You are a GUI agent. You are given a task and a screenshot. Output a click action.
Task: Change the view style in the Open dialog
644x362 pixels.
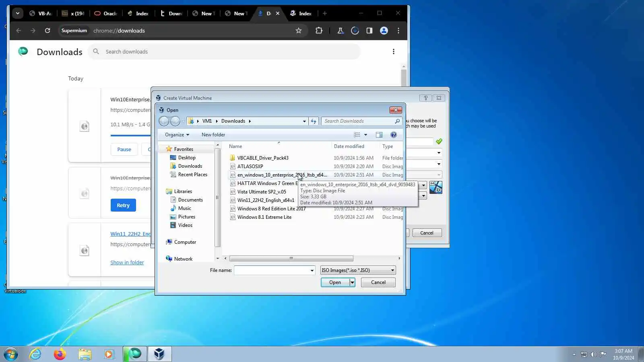click(357, 135)
